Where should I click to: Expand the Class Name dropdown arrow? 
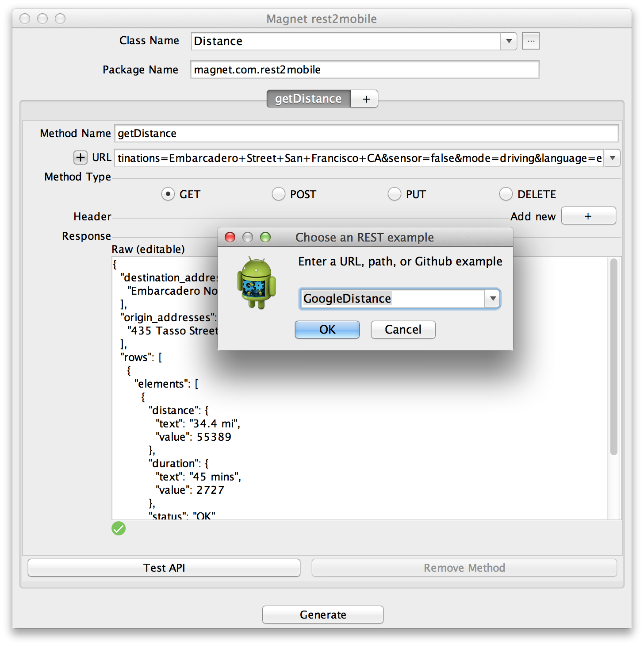pos(509,41)
